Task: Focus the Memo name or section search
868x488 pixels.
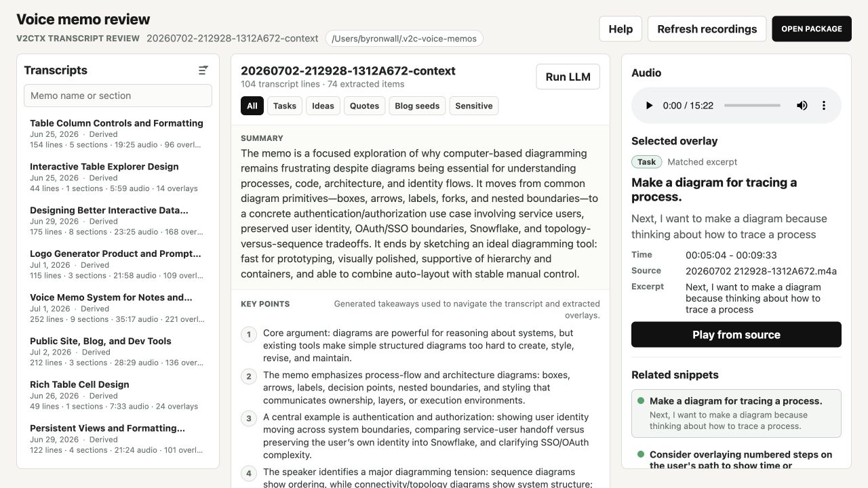Action: [118, 96]
